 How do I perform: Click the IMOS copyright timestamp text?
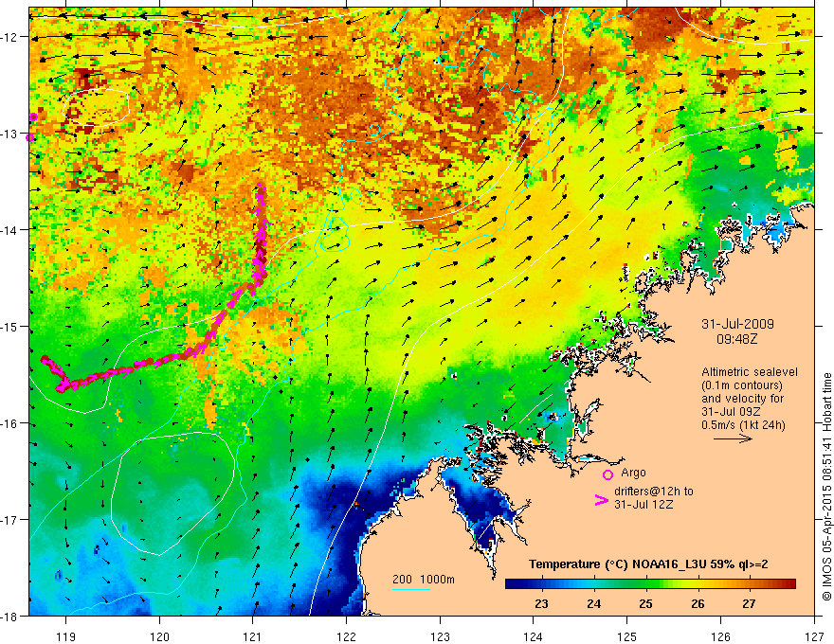click(x=826, y=487)
